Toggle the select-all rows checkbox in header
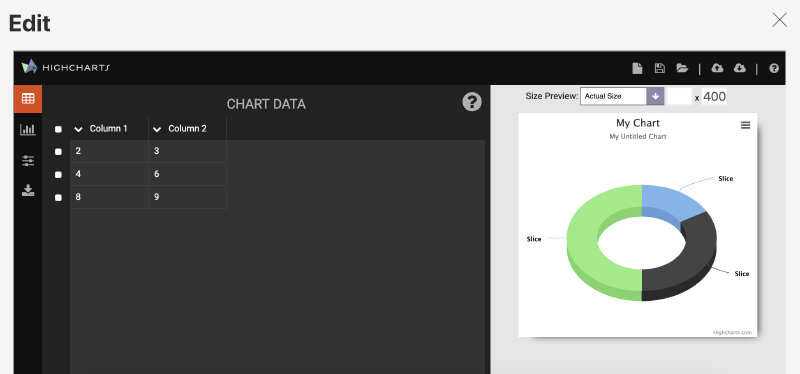This screenshot has width=800, height=374. click(58, 130)
